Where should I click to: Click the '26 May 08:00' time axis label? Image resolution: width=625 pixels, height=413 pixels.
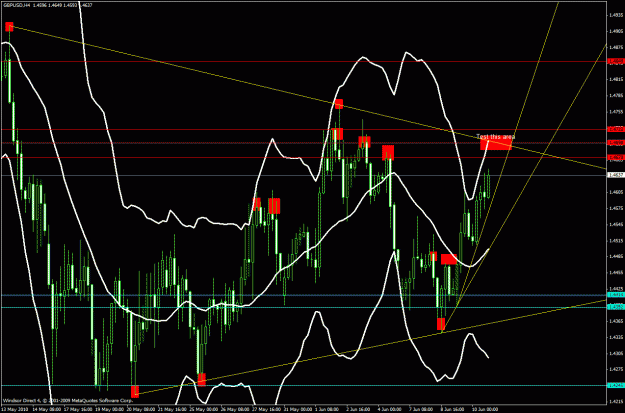click(234, 409)
